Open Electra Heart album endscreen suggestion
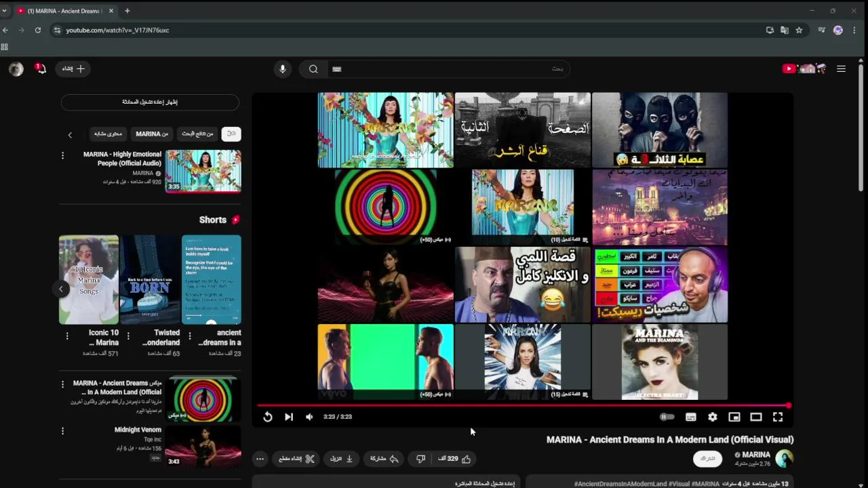 [x=660, y=362]
